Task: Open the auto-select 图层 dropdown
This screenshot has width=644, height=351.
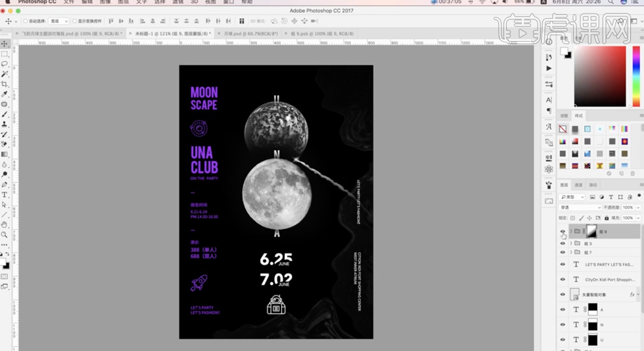Action: [x=59, y=21]
